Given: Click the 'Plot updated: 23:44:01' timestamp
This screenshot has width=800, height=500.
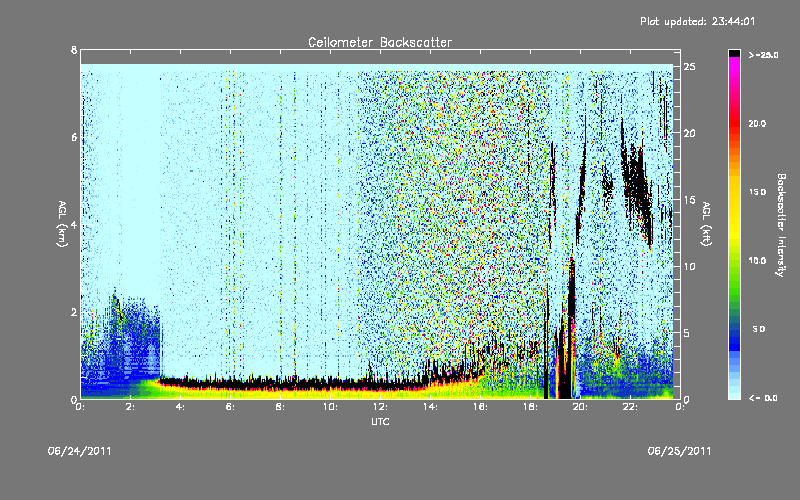Looking at the screenshot, I should 697,21.
